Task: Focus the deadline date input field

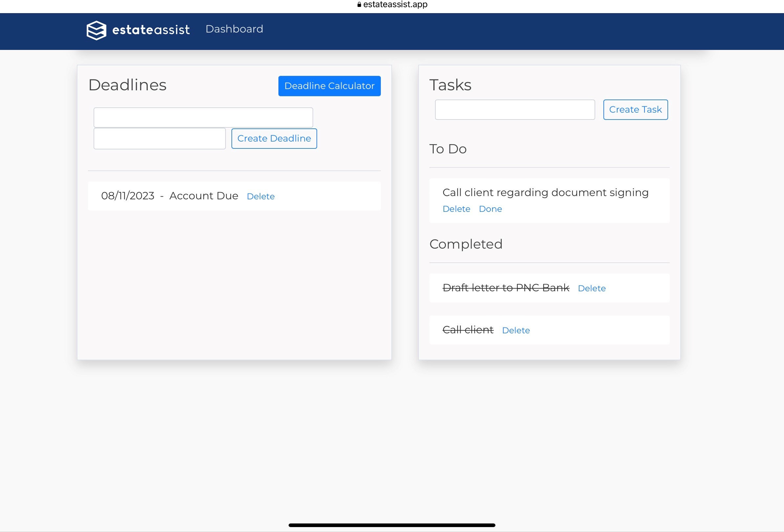Action: [x=160, y=138]
